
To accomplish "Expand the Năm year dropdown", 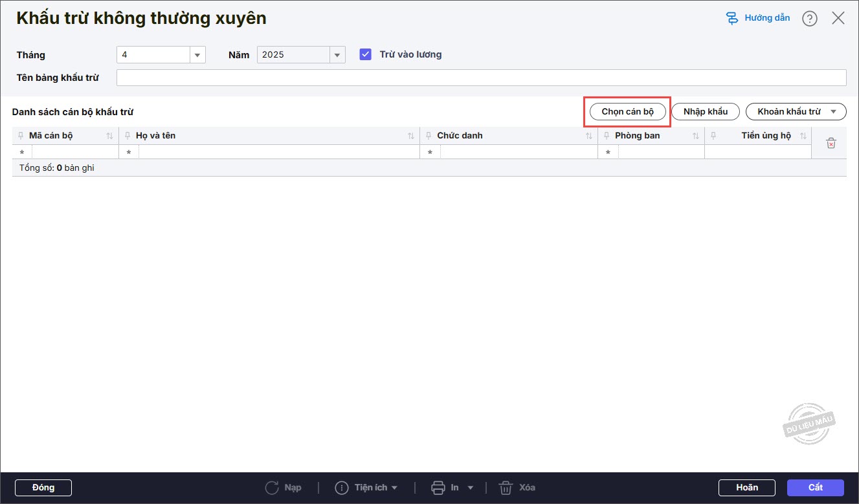I will tap(337, 55).
